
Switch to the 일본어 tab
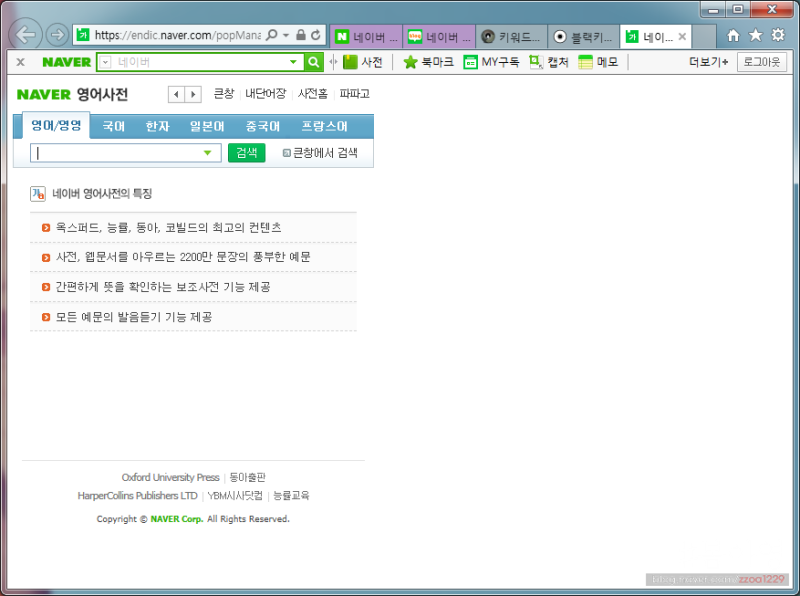point(207,126)
